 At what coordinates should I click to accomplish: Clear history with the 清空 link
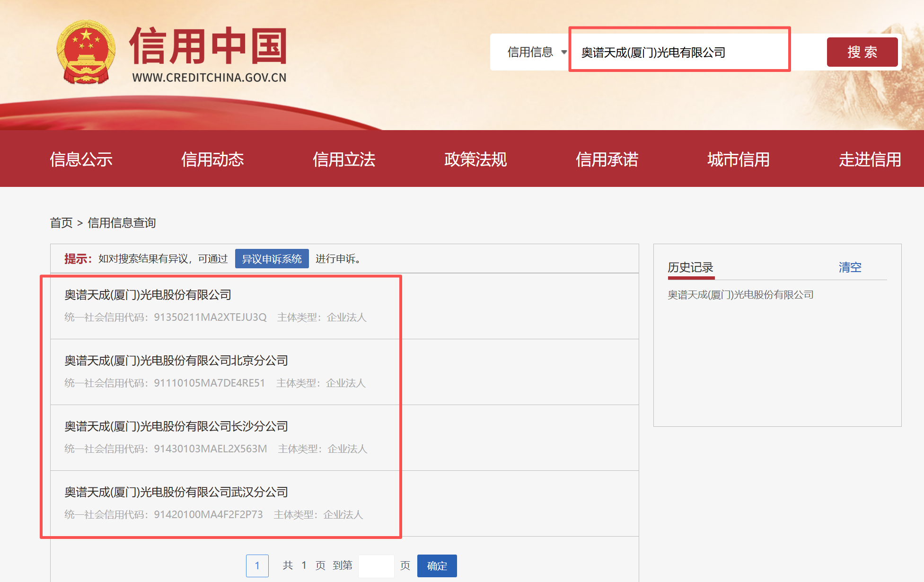pos(850,267)
